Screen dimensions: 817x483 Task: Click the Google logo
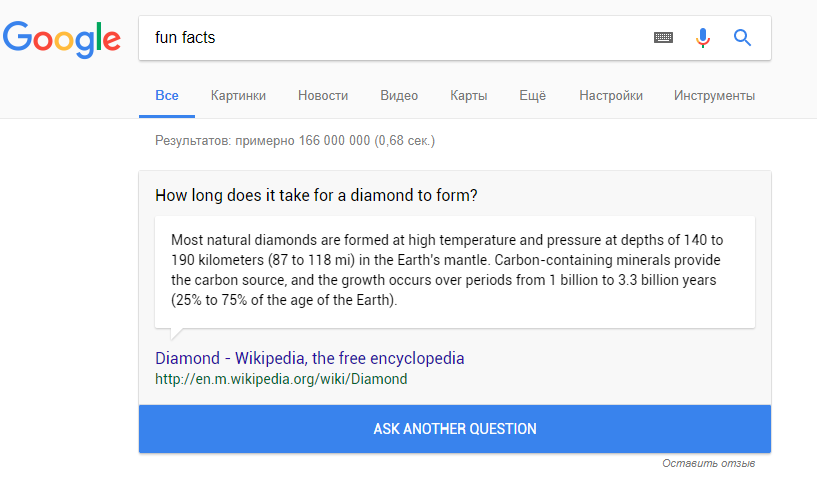point(61,38)
